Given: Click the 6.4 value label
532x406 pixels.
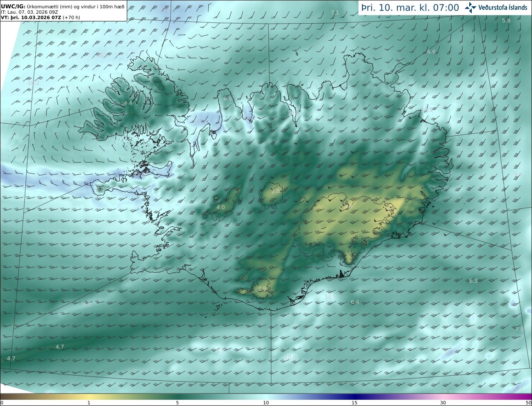Looking at the screenshot, I should click(355, 302).
